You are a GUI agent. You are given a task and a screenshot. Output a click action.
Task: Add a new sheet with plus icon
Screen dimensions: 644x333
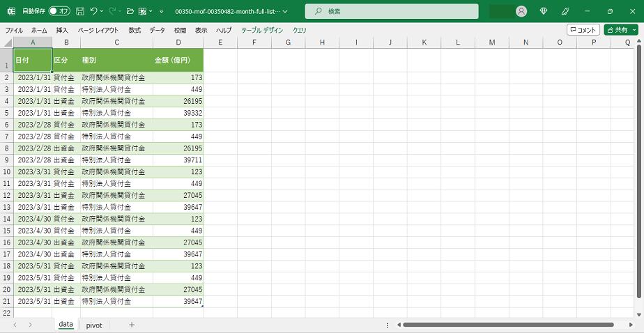pos(132,325)
